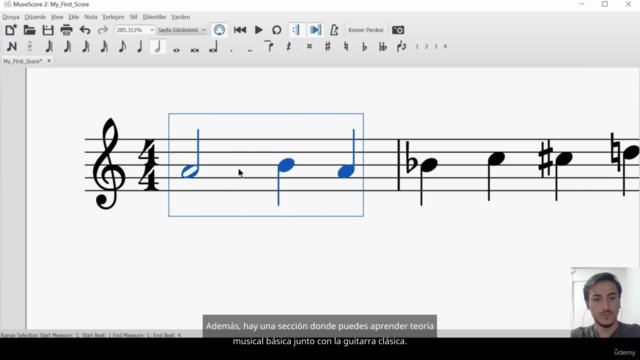Select the whole note duration

(x=176, y=50)
